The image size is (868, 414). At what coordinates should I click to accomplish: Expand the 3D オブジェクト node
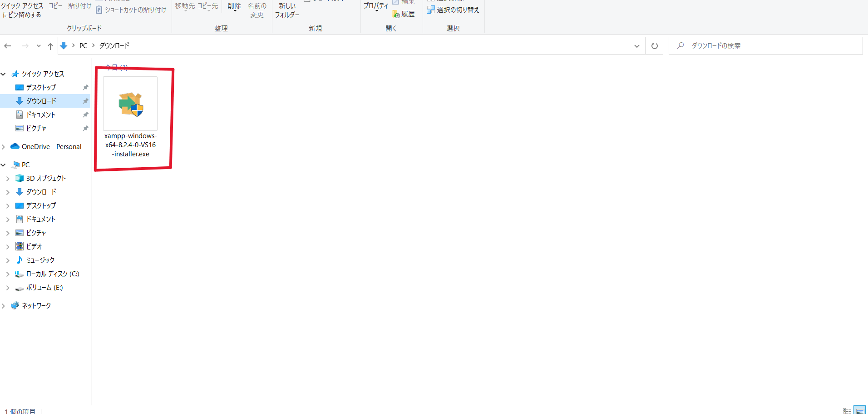8,179
